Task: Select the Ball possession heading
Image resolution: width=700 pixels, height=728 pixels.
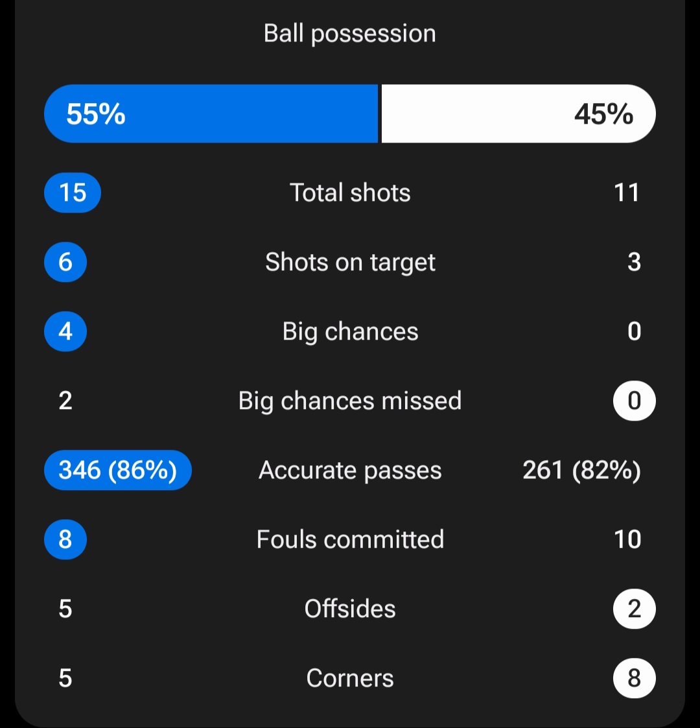Action: click(350, 34)
